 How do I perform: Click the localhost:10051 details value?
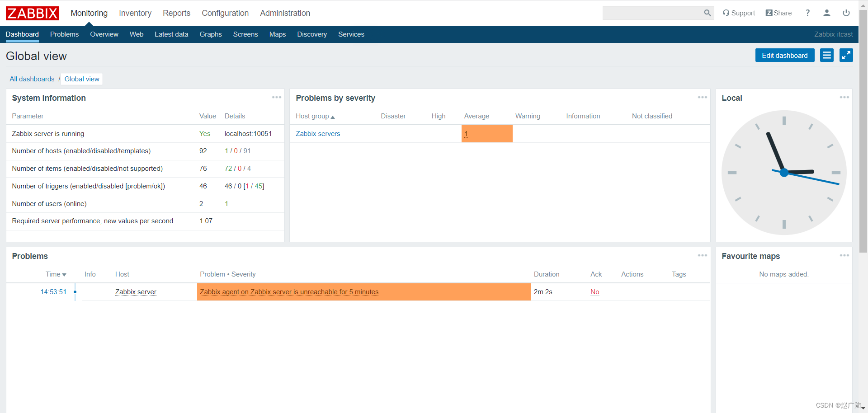click(248, 134)
